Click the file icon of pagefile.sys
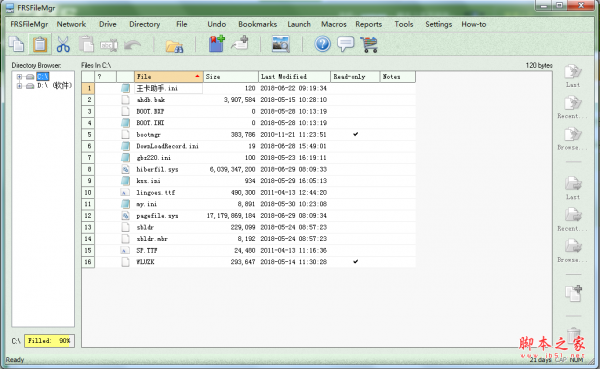This screenshot has width=600, height=369. (x=125, y=216)
